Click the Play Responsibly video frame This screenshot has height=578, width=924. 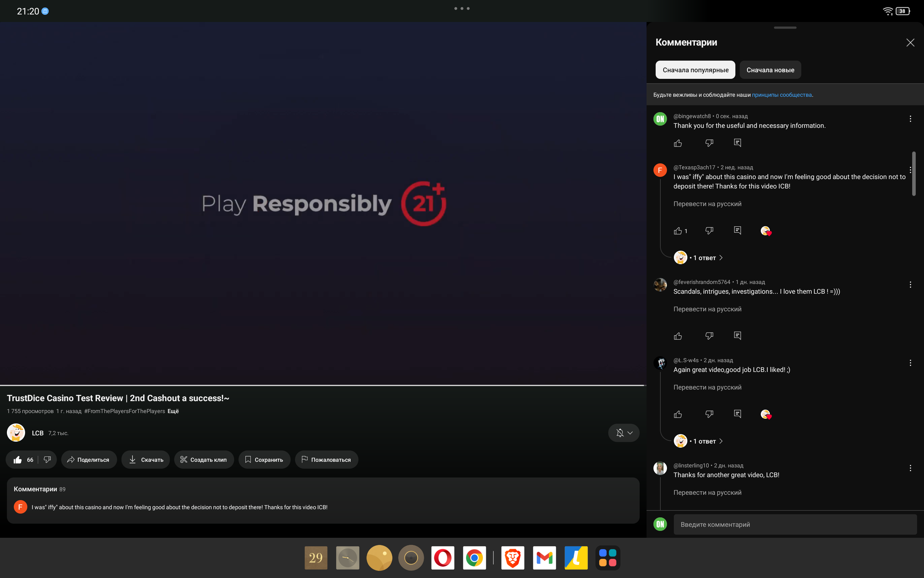(x=323, y=203)
